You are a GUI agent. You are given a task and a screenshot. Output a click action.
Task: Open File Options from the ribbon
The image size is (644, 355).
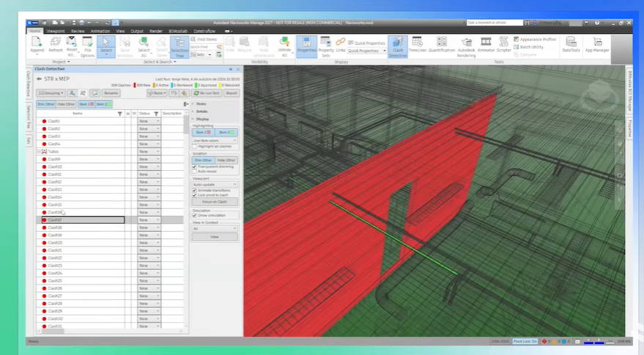click(87, 46)
